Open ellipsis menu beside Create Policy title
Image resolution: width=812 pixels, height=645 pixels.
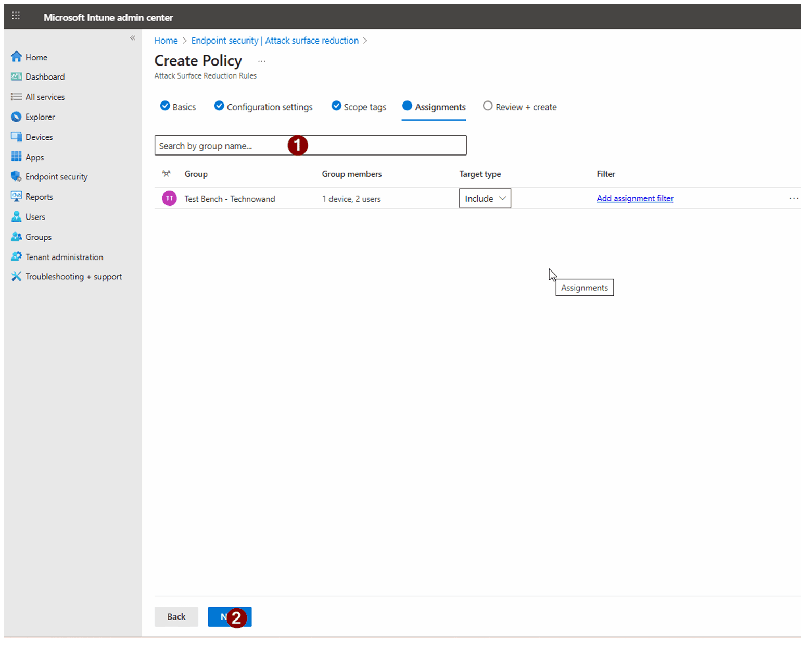coord(262,61)
